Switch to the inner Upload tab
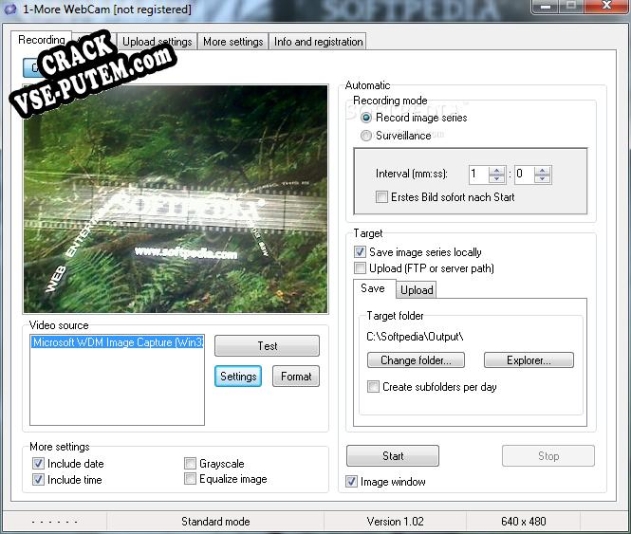 (x=417, y=290)
